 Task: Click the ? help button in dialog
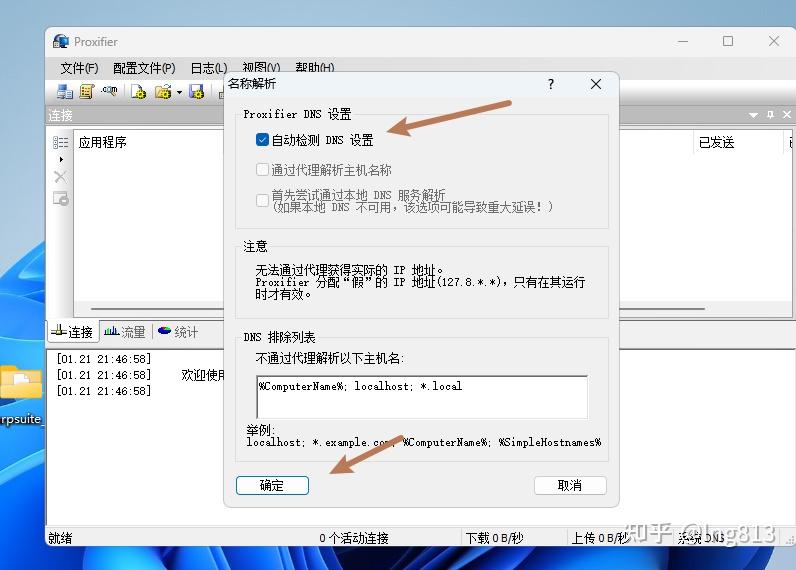tap(551, 84)
